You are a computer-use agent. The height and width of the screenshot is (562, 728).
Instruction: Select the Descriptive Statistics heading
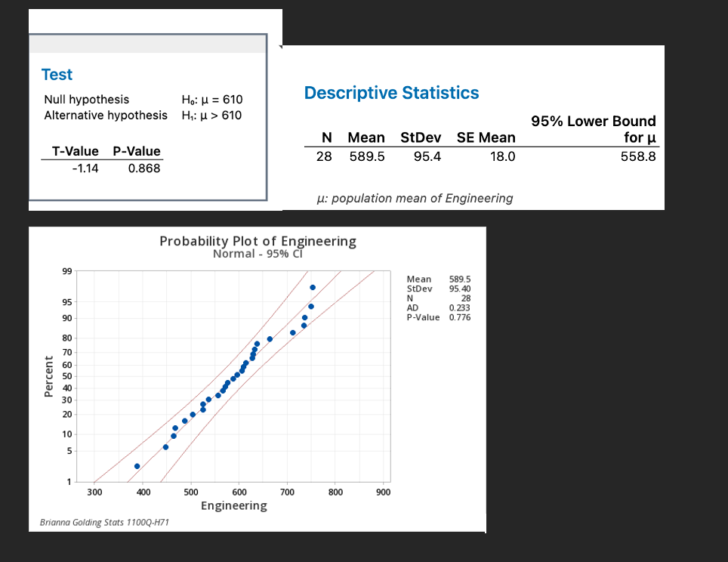pyautogui.click(x=391, y=92)
